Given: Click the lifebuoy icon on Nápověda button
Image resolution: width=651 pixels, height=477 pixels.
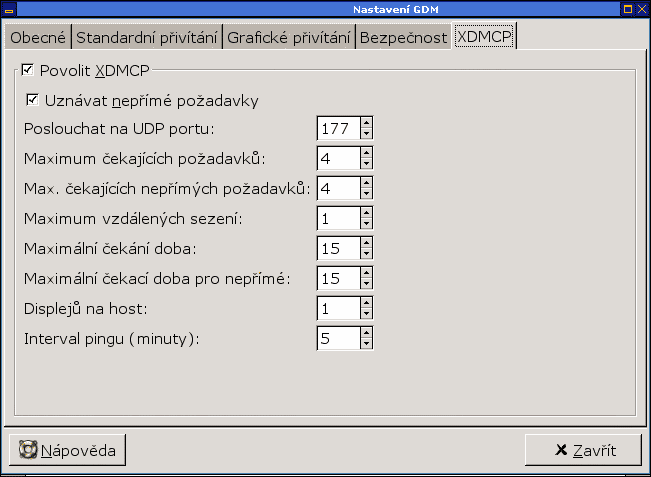Looking at the screenshot, I should (27, 450).
